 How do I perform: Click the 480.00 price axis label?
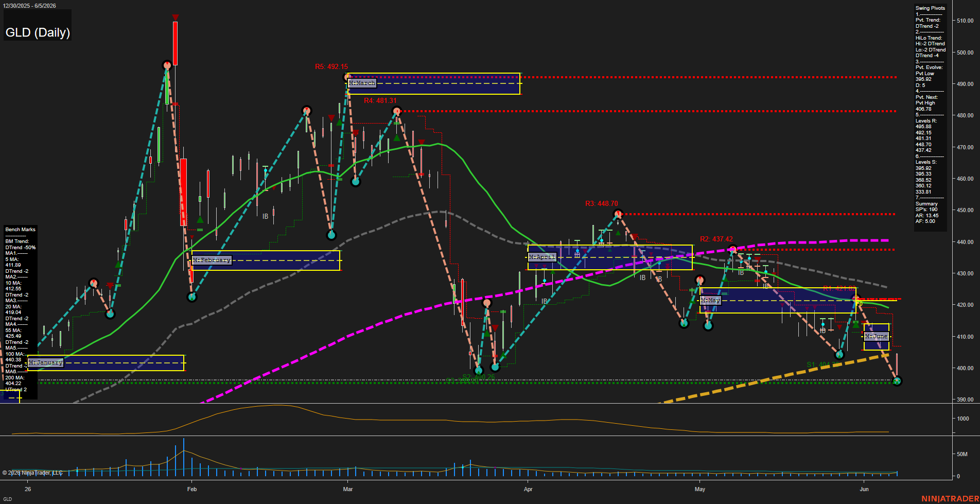click(965, 115)
